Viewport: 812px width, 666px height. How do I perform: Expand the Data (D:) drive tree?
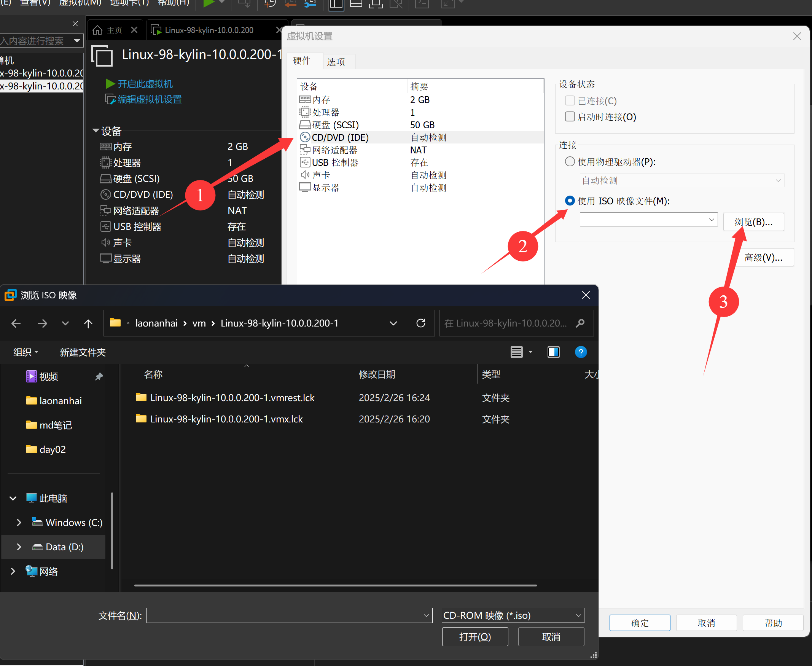click(x=19, y=547)
